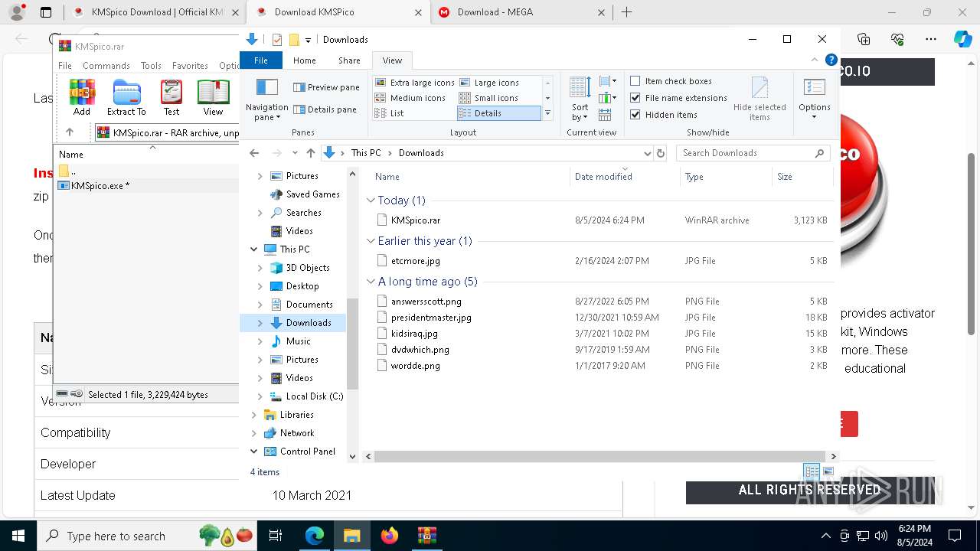Open WinRAR Commands menu
The image size is (980, 551).
[106, 66]
